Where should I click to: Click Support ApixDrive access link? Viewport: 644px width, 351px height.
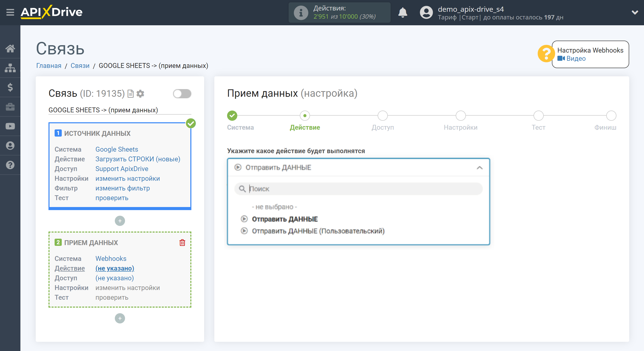pyautogui.click(x=122, y=169)
